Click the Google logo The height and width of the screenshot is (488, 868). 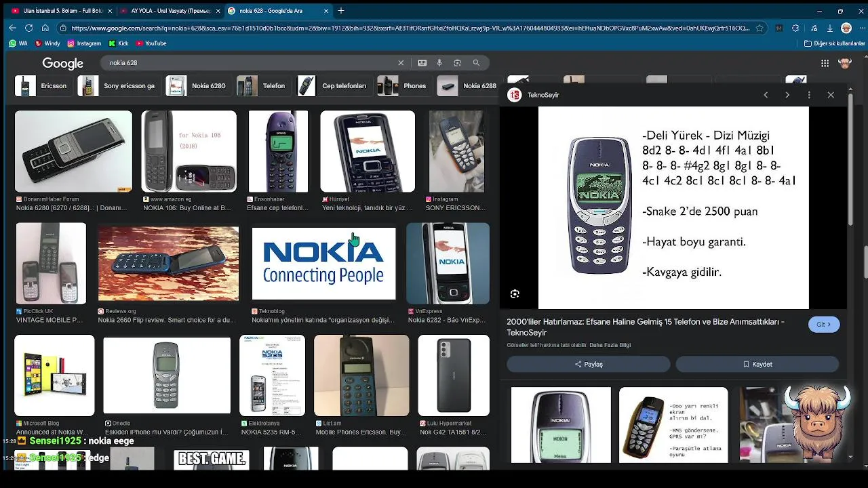pyautogui.click(x=62, y=63)
